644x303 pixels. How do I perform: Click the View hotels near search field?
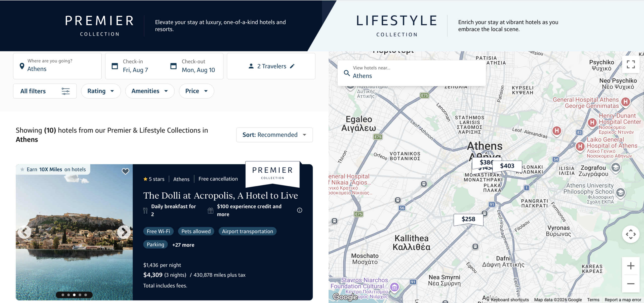tap(412, 73)
